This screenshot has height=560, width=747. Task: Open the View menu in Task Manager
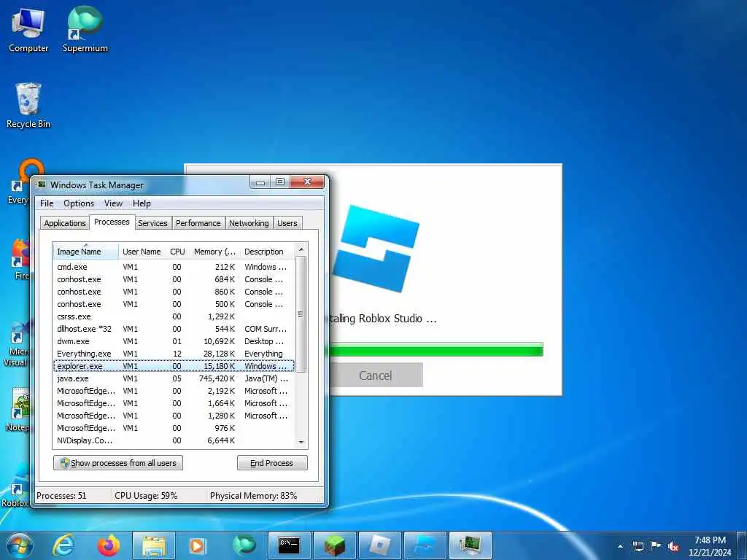point(113,203)
